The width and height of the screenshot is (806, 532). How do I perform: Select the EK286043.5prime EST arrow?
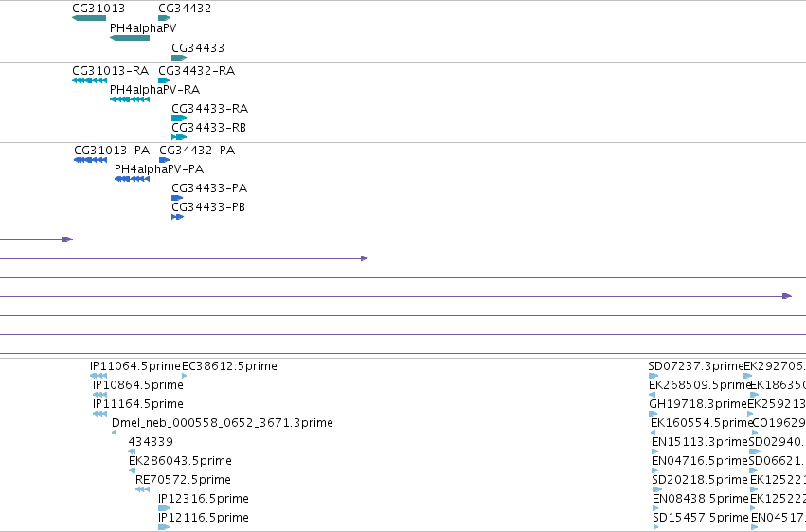(x=132, y=470)
